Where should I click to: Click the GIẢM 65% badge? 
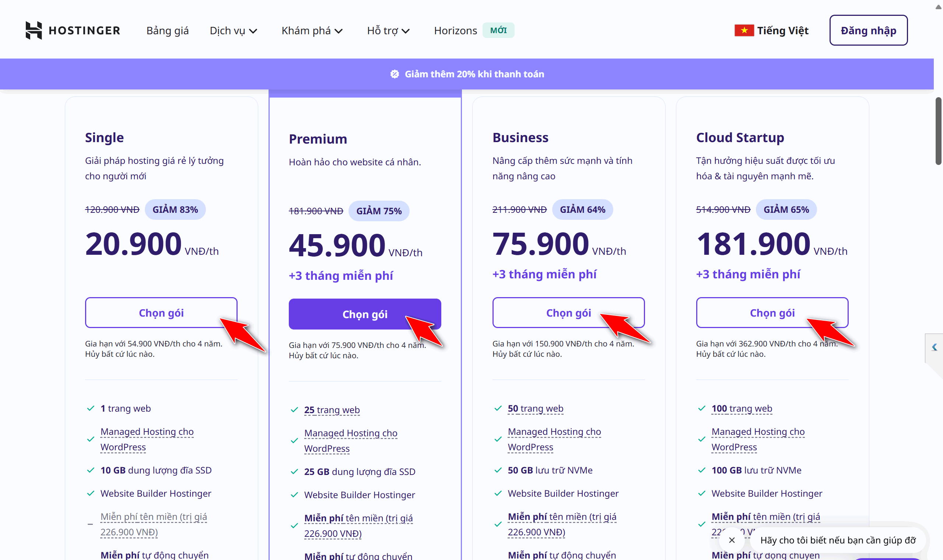pos(786,209)
